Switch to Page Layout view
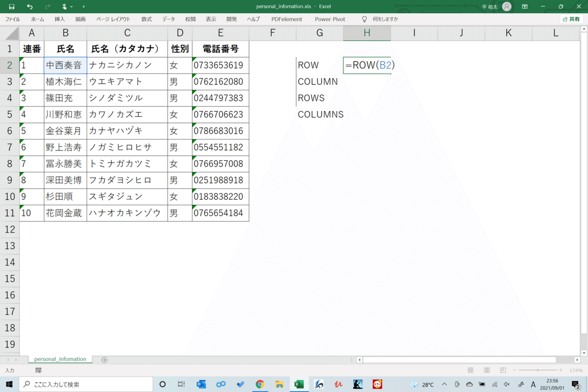The image size is (588, 392). 486,370
